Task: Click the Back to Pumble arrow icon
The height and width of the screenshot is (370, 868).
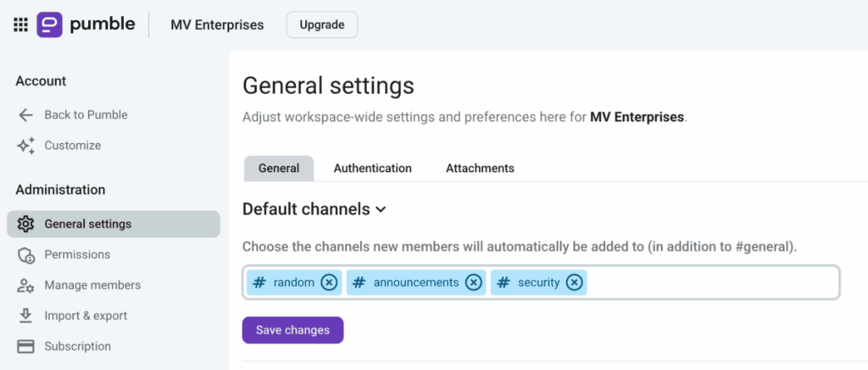Action: (x=25, y=115)
